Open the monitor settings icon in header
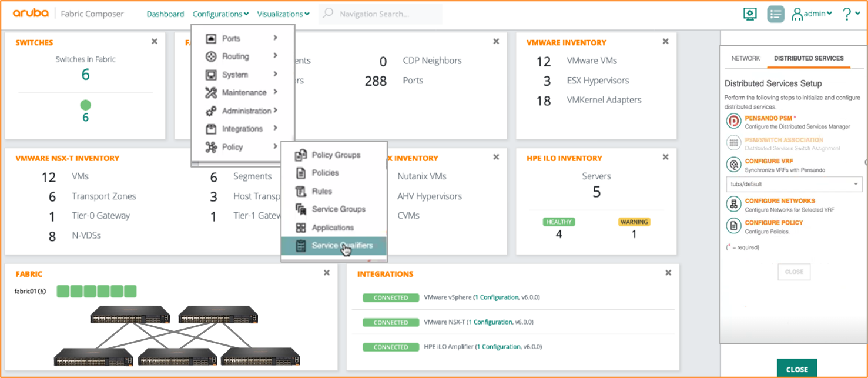This screenshot has height=378, width=868. tap(750, 14)
